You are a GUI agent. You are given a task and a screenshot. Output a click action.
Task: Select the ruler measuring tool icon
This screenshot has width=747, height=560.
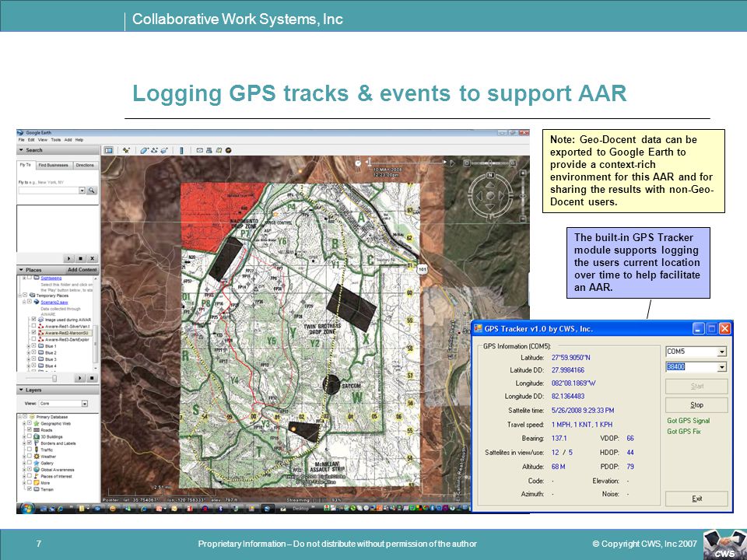click(x=181, y=150)
